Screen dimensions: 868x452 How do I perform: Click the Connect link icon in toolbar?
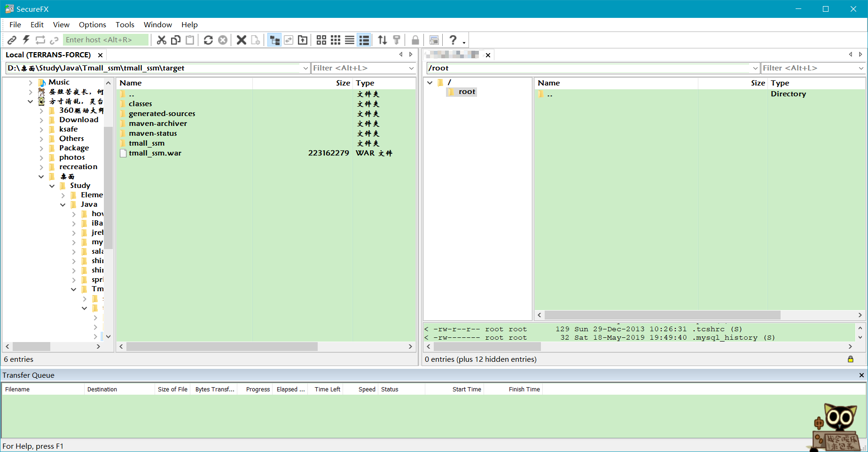click(12, 40)
